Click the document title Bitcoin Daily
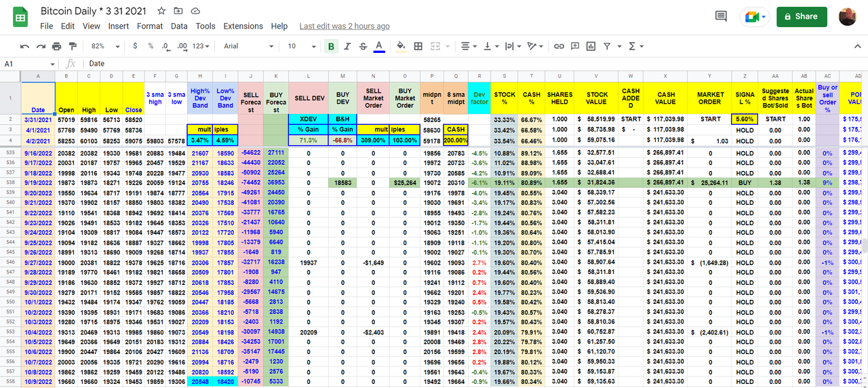Image resolution: width=868 pixels, height=388 pixels. (94, 12)
